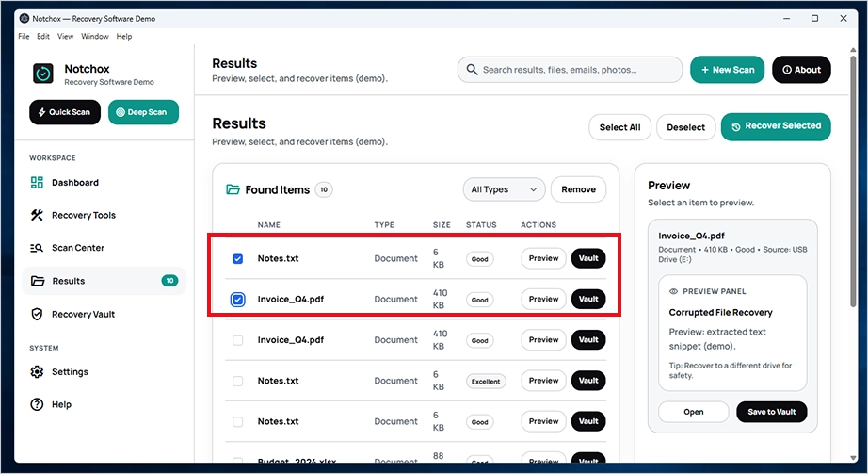
Task: Click the app icon in the title bar
Action: click(x=24, y=18)
